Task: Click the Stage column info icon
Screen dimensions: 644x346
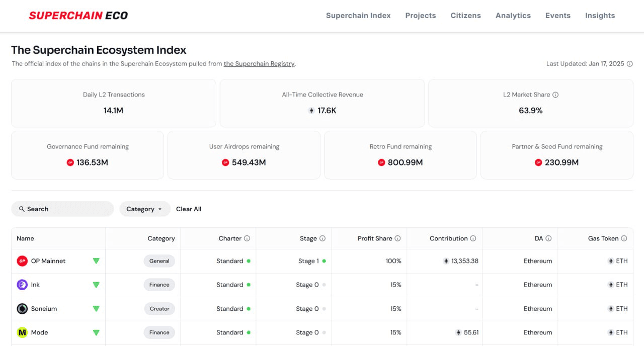Action: [x=323, y=238]
